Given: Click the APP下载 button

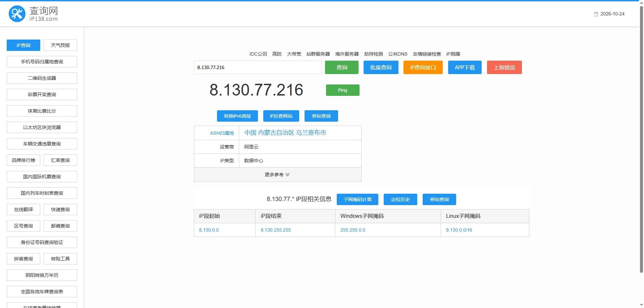Looking at the screenshot, I should [465, 67].
